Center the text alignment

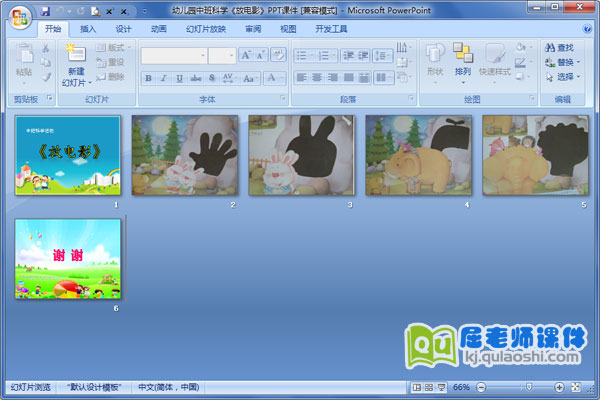pos(317,78)
